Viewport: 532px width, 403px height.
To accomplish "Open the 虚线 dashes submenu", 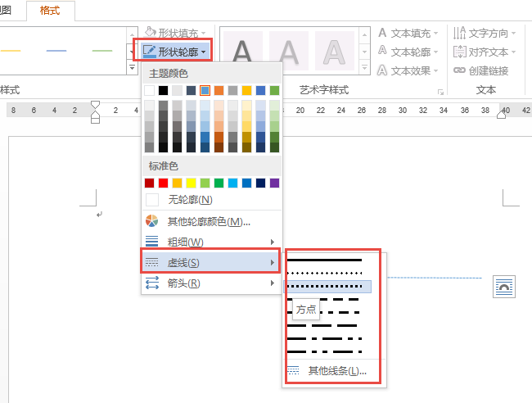I will pos(210,262).
